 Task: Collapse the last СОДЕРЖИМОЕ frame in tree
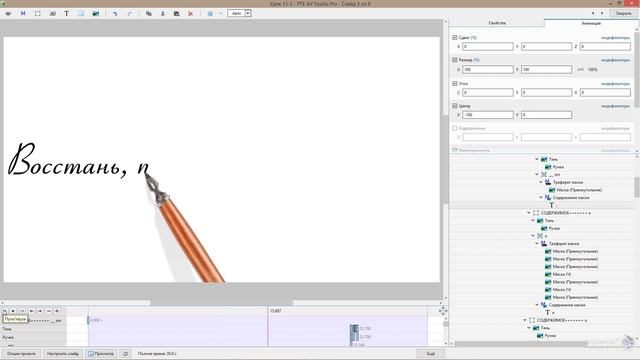pos(524,320)
